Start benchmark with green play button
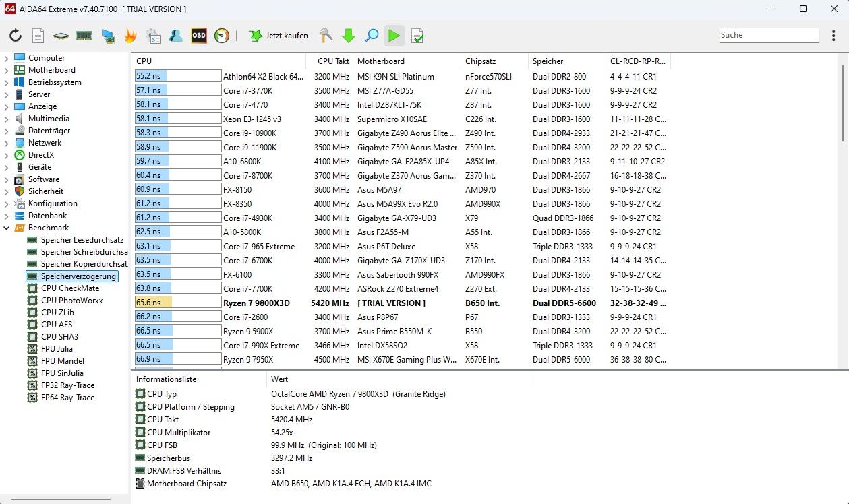This screenshot has width=849, height=504. 394,36
